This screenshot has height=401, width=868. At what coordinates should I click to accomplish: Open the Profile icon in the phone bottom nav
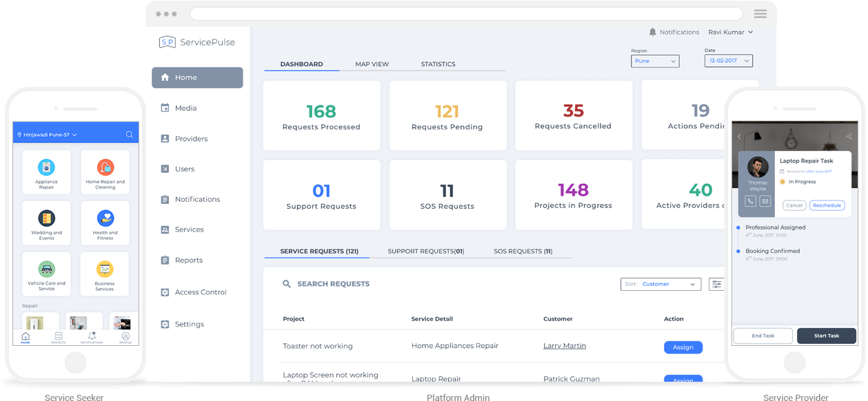coord(125,336)
